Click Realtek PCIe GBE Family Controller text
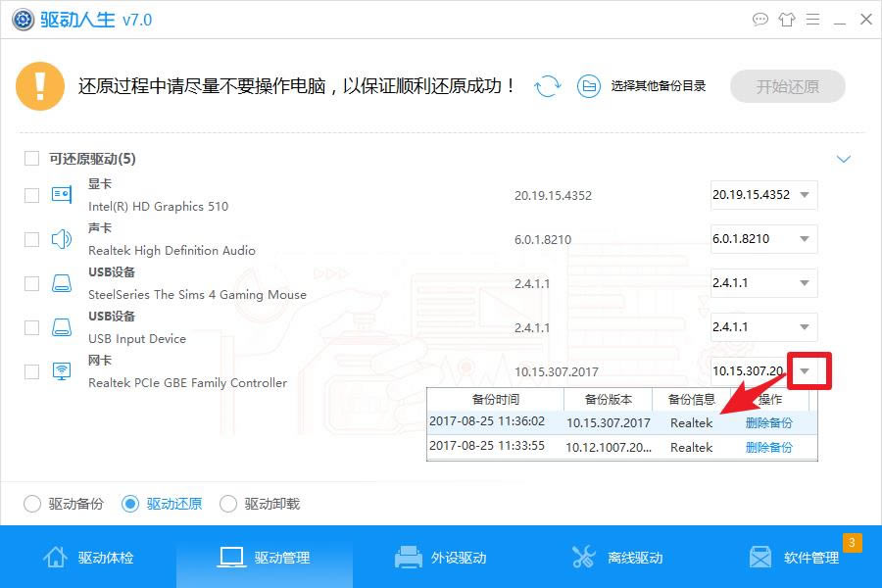Screen dimensions: 882x588 187,383
